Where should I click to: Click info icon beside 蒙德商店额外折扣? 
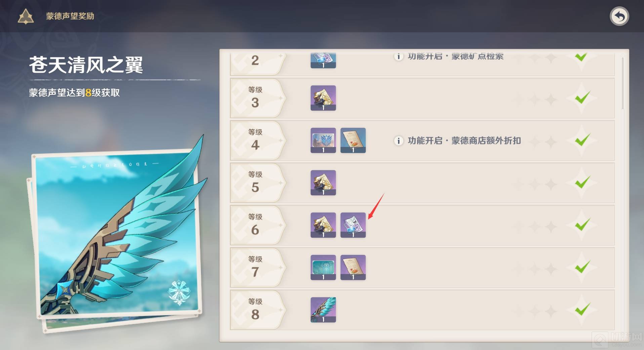[398, 141]
